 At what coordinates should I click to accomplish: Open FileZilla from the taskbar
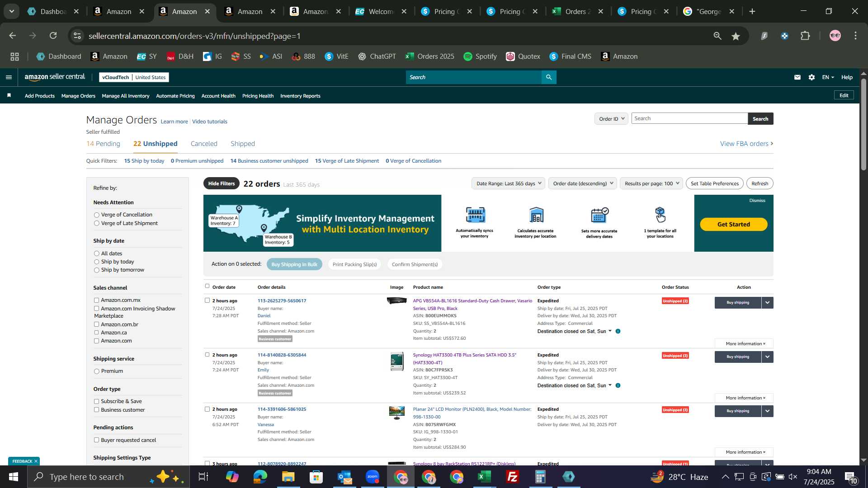(512, 477)
